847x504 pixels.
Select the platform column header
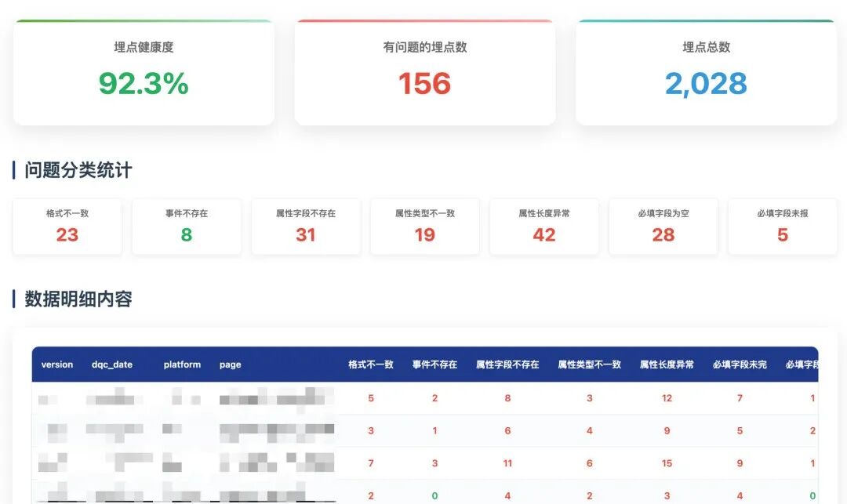coord(181,364)
